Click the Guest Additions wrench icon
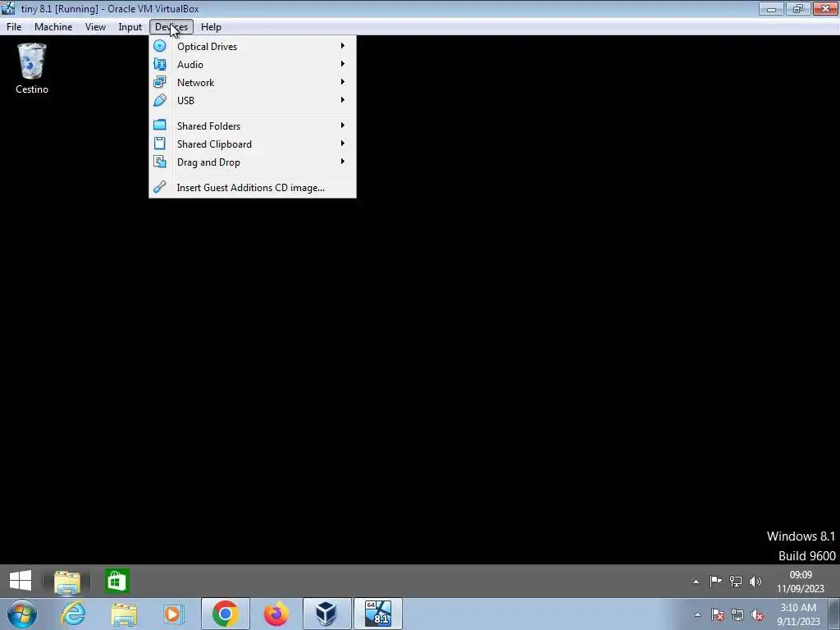The height and width of the screenshot is (630, 840). click(160, 187)
